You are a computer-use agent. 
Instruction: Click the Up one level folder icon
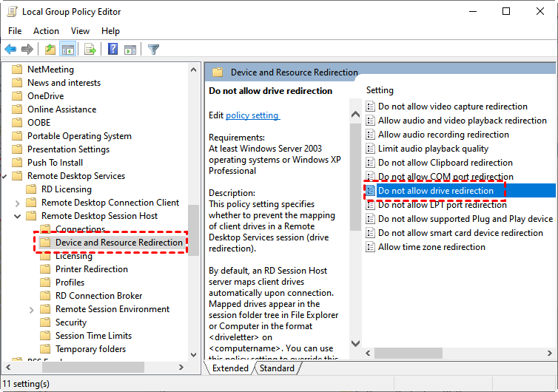50,50
